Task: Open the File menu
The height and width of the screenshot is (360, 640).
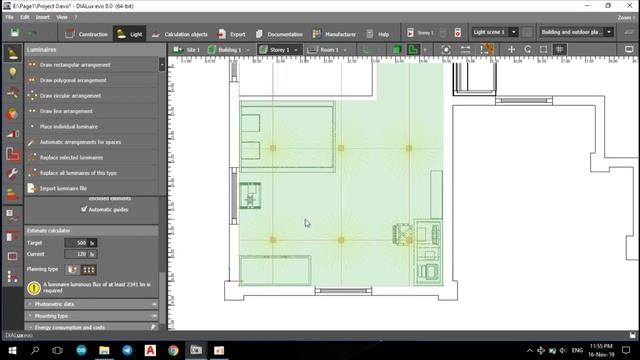Action: coord(9,17)
